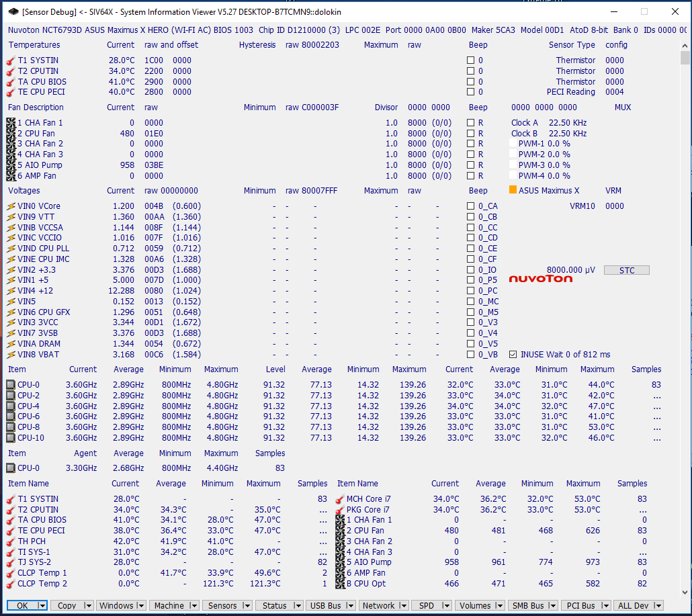692x616 pixels.
Task: Click the fan icon beside 5 AIO Pump in Fan Description
Action: click(x=11, y=165)
